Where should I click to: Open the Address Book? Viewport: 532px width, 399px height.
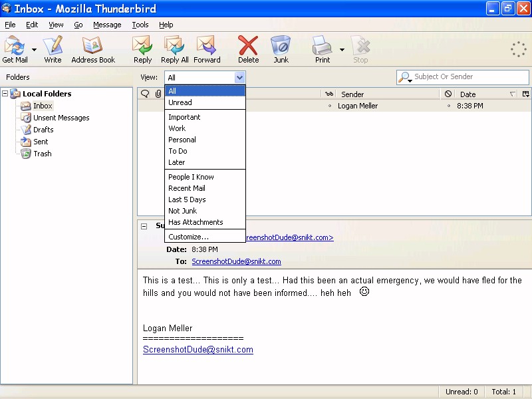click(x=93, y=49)
